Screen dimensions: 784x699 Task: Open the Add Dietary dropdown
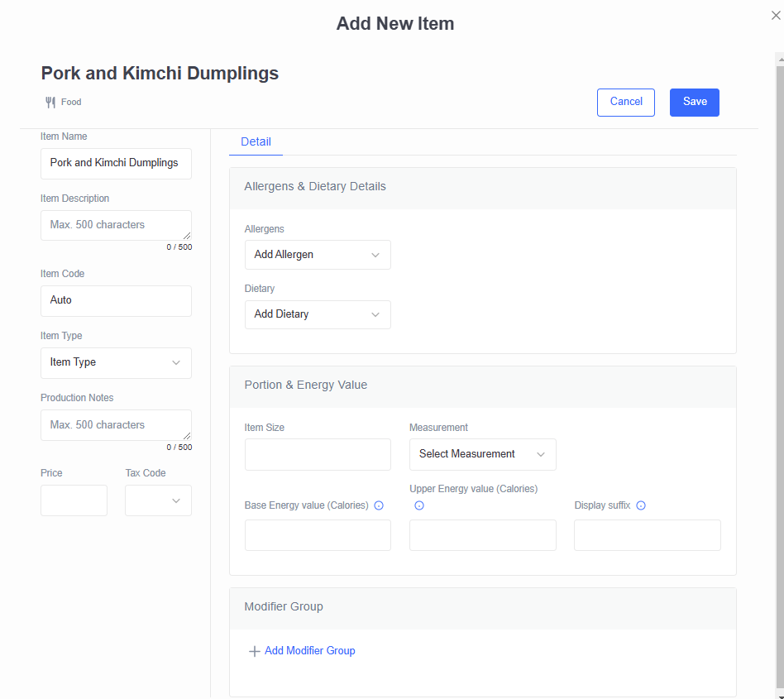pyautogui.click(x=318, y=314)
